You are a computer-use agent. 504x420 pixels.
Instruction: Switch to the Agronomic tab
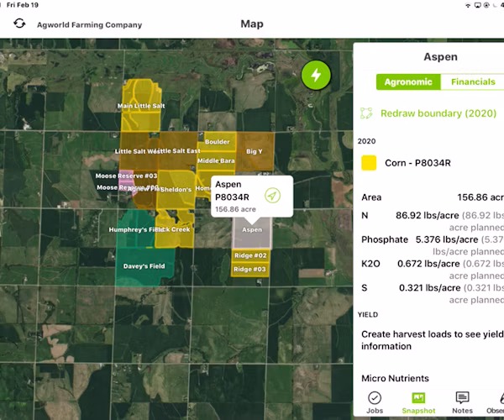point(408,82)
